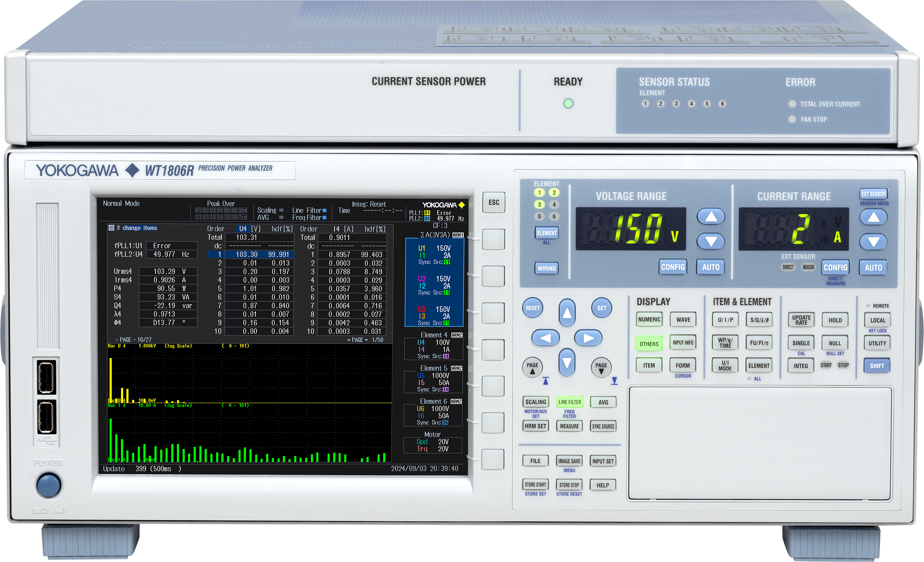
Task: Push the round POWER button
Action: coord(49,485)
